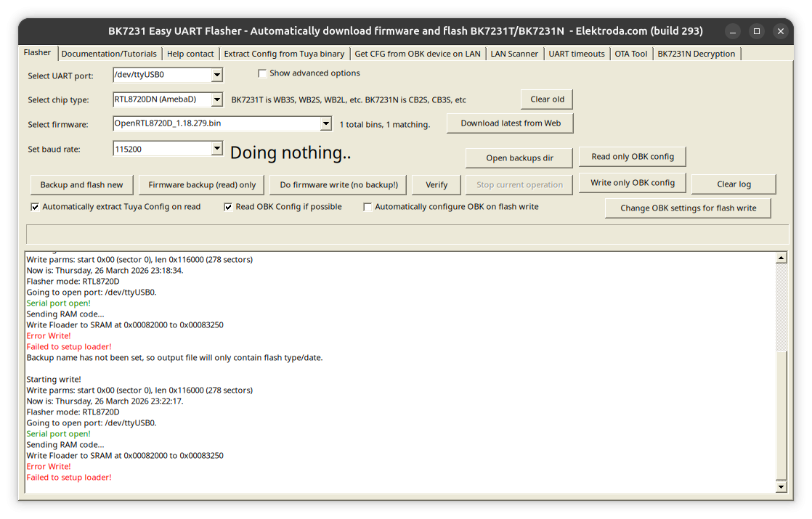Click Do firmware write (no backup!) button

[338, 184]
